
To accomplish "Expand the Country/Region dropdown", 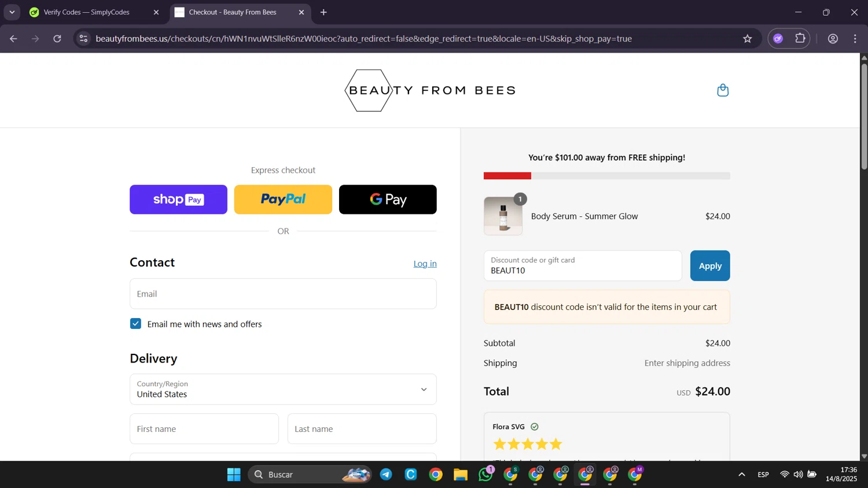I will point(283,389).
